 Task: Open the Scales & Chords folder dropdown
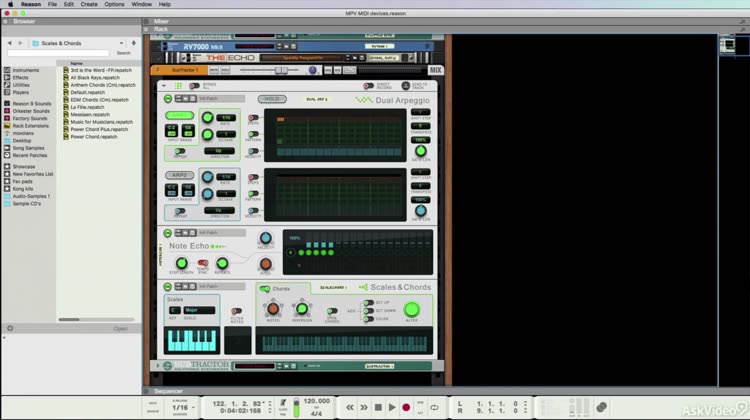tap(73, 43)
